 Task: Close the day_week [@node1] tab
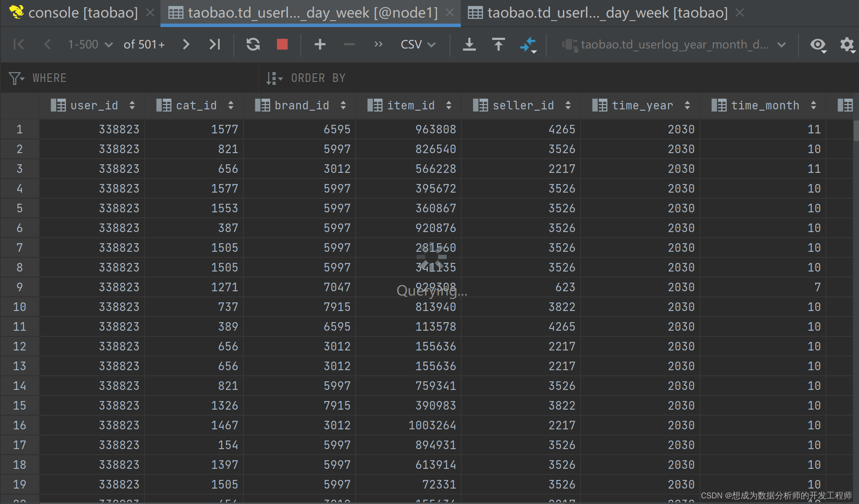click(449, 13)
